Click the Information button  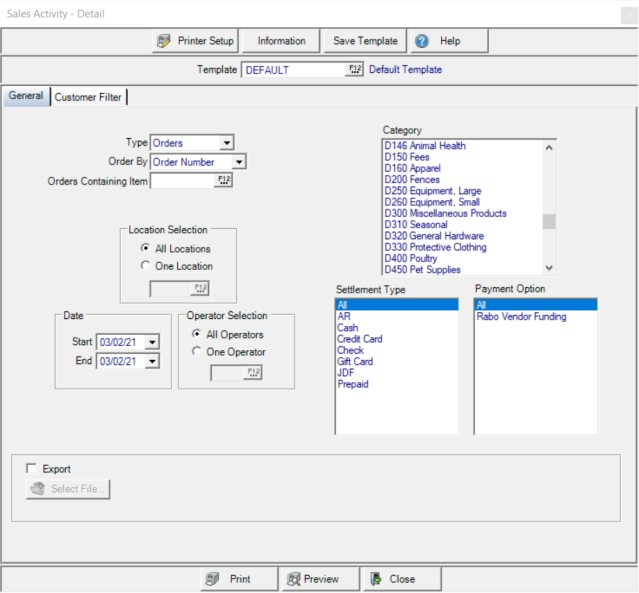tap(281, 41)
